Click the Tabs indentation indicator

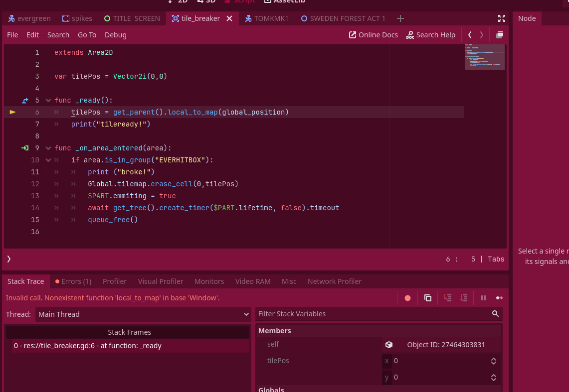496,259
